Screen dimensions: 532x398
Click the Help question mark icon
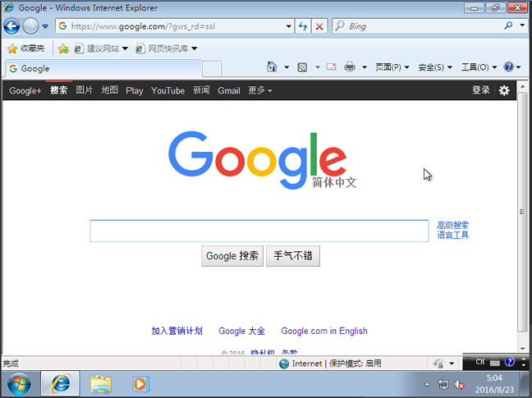[x=508, y=66]
